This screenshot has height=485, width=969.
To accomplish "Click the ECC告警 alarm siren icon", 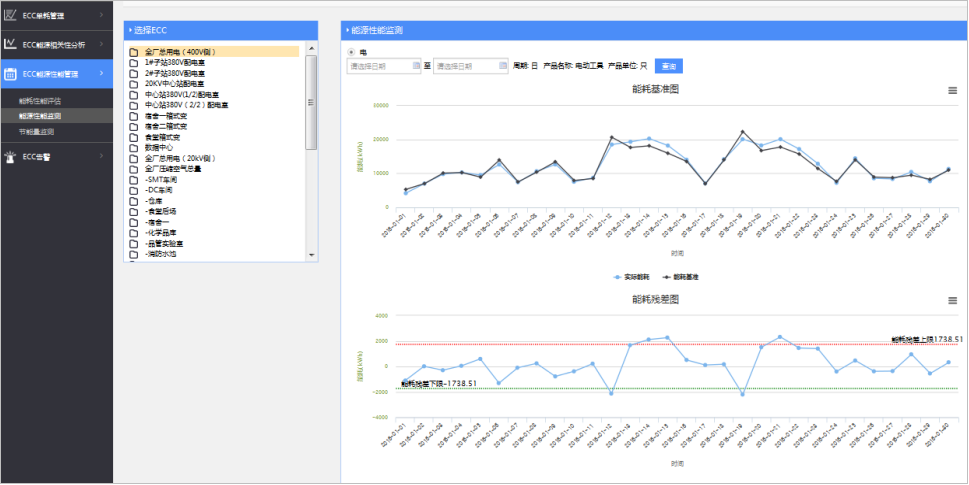I will point(10,157).
